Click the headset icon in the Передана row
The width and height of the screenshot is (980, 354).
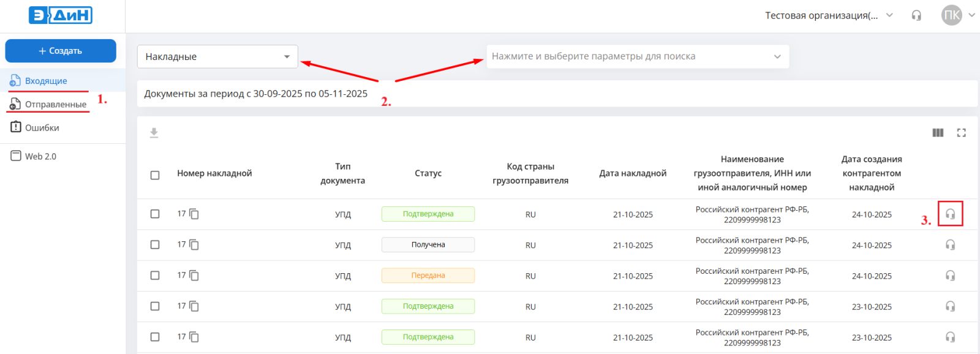pyautogui.click(x=950, y=276)
